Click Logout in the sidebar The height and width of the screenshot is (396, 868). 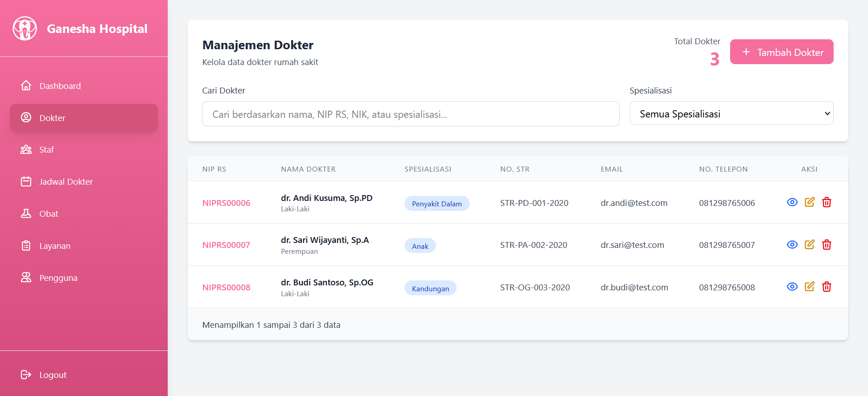[x=84, y=375]
